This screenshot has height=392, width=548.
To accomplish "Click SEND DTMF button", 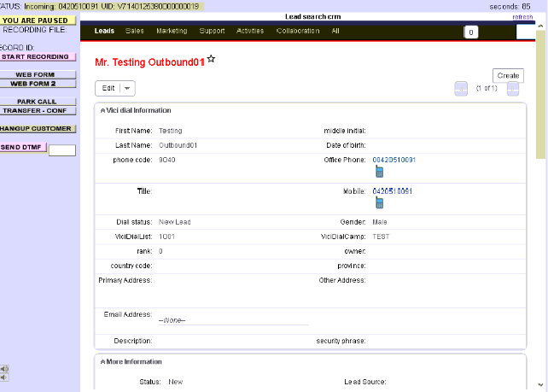I will pyautogui.click(x=23, y=147).
